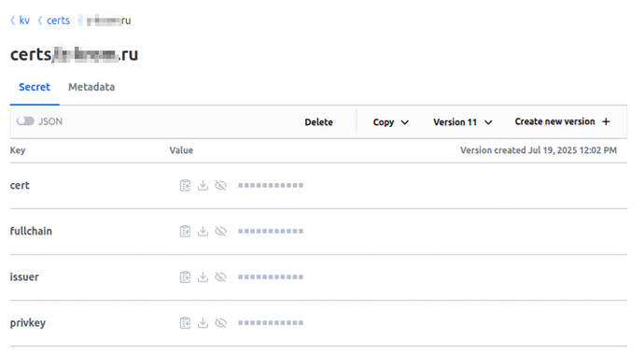644x353 pixels.
Task: Switch to the Metadata tab
Action: point(91,87)
